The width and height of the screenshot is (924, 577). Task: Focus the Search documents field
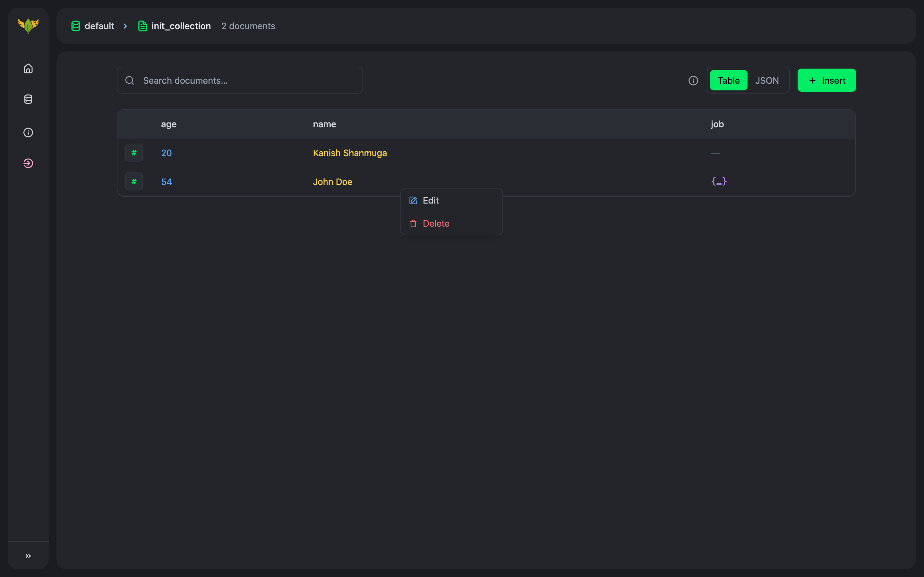(239, 80)
